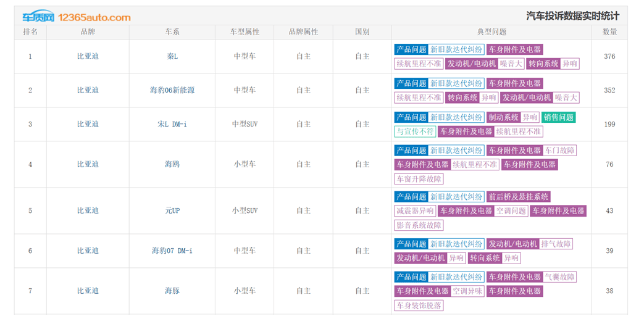Select the 销售问题 green tag

pyautogui.click(x=559, y=117)
